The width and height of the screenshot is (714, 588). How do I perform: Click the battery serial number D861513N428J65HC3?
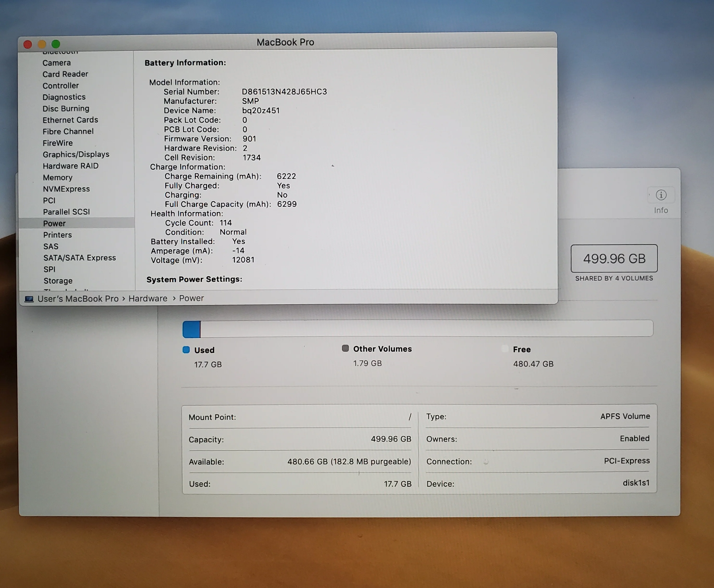click(284, 92)
